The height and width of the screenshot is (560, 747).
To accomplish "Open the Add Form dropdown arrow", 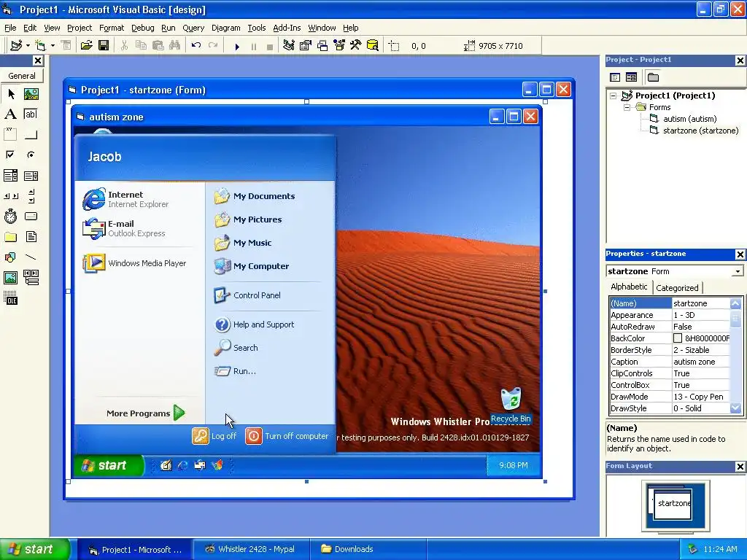I will tap(53, 46).
